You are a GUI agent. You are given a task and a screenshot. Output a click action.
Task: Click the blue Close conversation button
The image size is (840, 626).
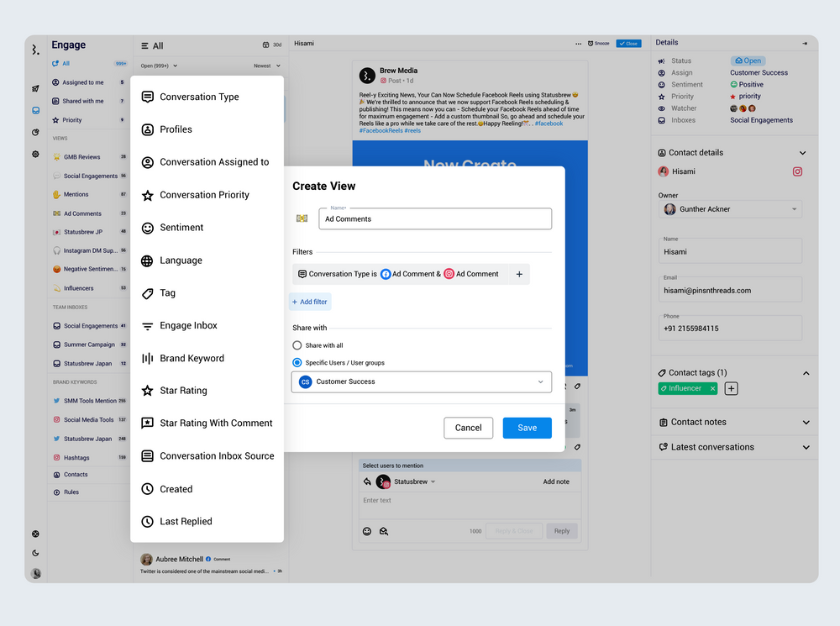tap(628, 44)
